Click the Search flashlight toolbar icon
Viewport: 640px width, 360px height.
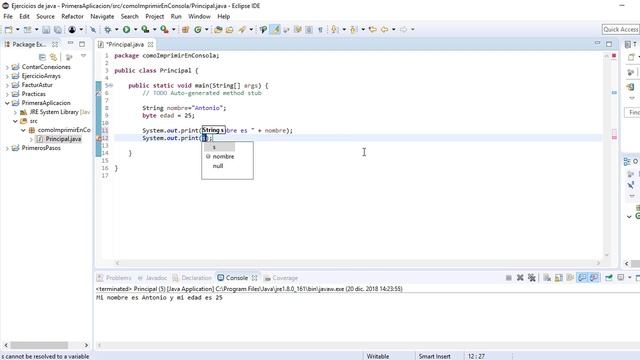242,30
